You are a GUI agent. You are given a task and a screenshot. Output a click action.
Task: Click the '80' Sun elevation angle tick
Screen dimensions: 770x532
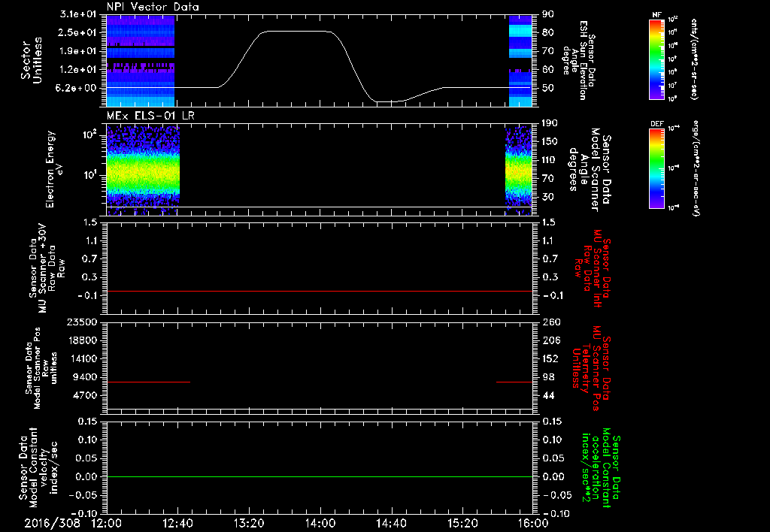(x=548, y=32)
